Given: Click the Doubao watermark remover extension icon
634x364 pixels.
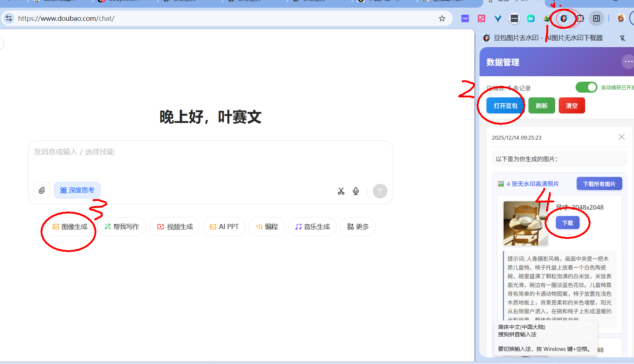Looking at the screenshot, I should tap(564, 19).
